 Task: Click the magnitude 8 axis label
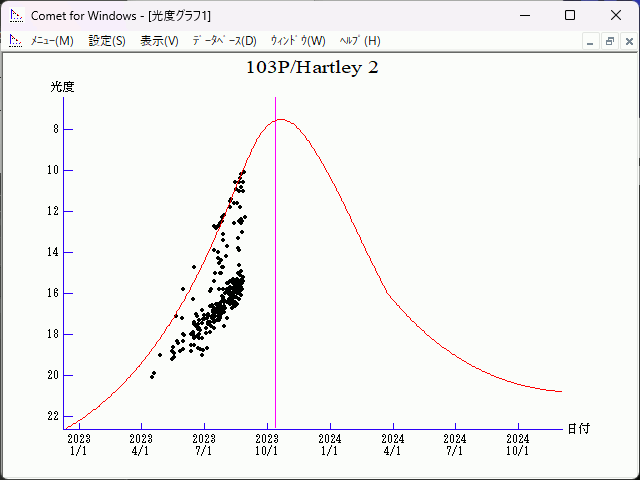(56, 129)
